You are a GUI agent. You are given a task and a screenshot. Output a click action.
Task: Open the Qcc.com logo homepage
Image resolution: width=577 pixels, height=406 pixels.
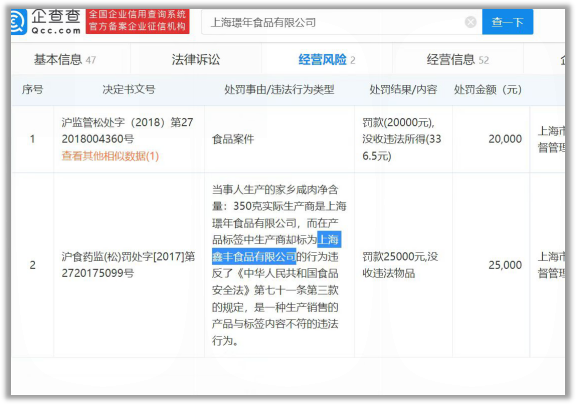pos(45,22)
